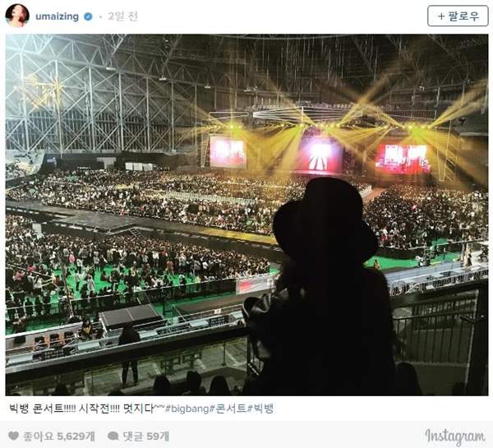Screen dimensions: 493x448
Task: Click the left stage screen in photo
Action: 228,151
